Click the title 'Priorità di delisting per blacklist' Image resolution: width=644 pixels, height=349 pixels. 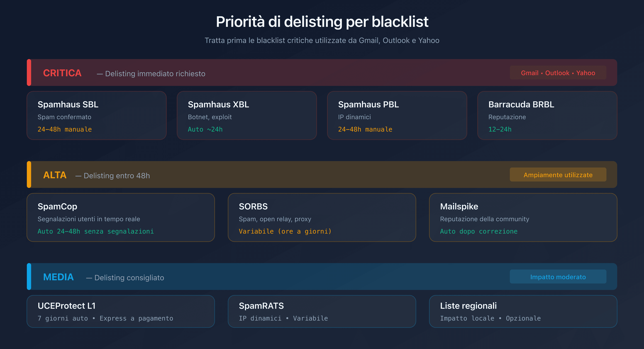(322, 22)
